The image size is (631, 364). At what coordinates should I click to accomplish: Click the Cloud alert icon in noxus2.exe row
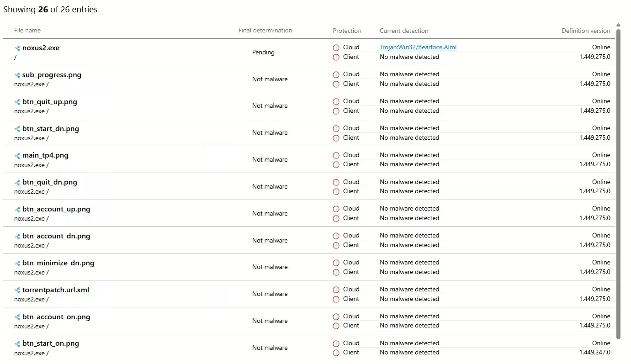(x=336, y=47)
